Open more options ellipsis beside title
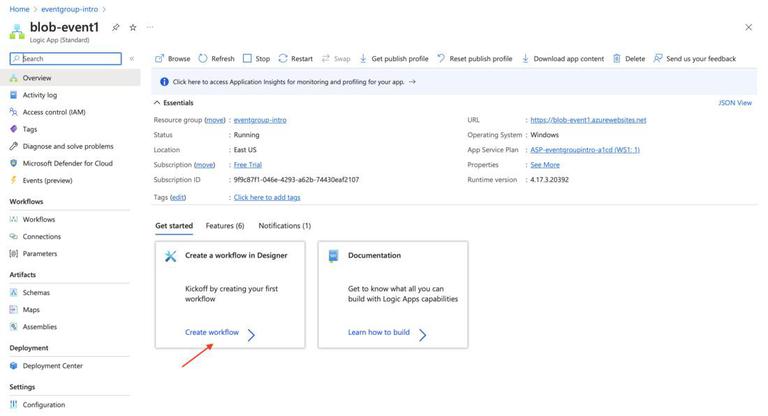This screenshot has width=768, height=416. [150, 27]
